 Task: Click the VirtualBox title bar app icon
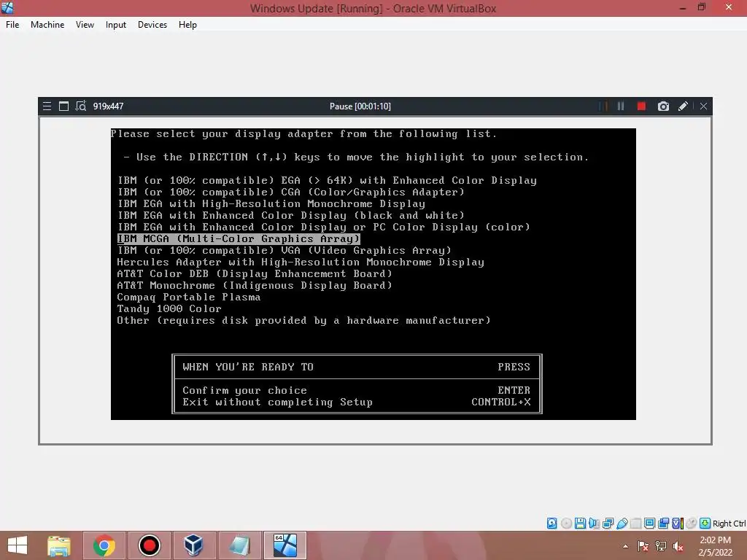click(7, 7)
